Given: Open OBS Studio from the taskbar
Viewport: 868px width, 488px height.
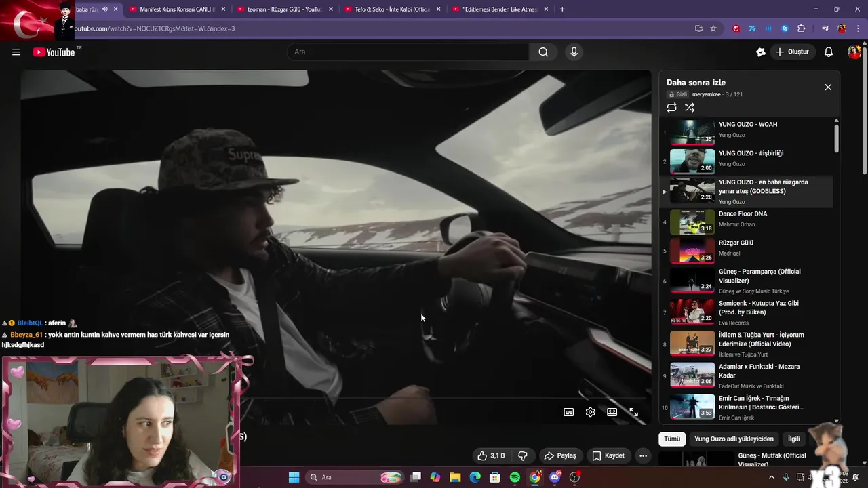Looking at the screenshot, I should pyautogui.click(x=575, y=477).
